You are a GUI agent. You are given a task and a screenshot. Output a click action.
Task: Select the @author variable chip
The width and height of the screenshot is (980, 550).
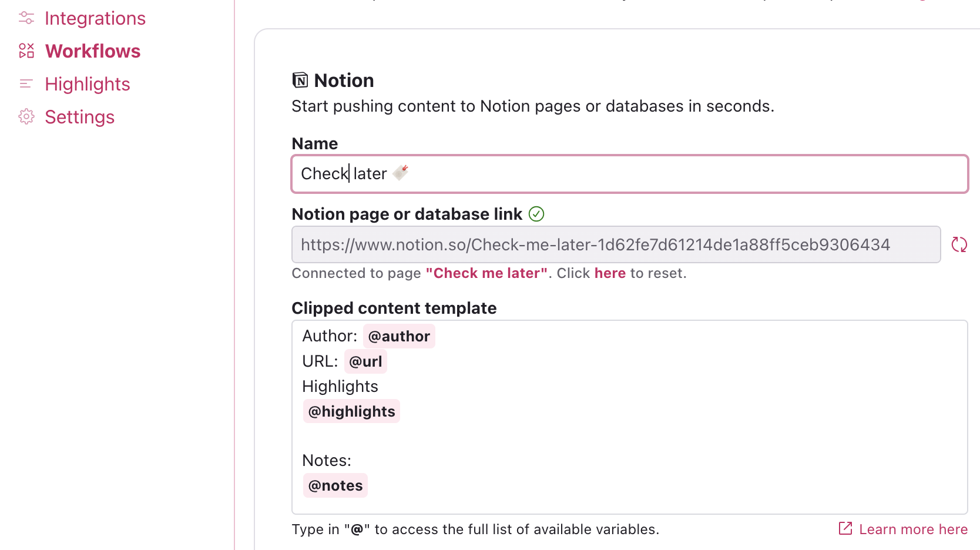pyautogui.click(x=399, y=336)
